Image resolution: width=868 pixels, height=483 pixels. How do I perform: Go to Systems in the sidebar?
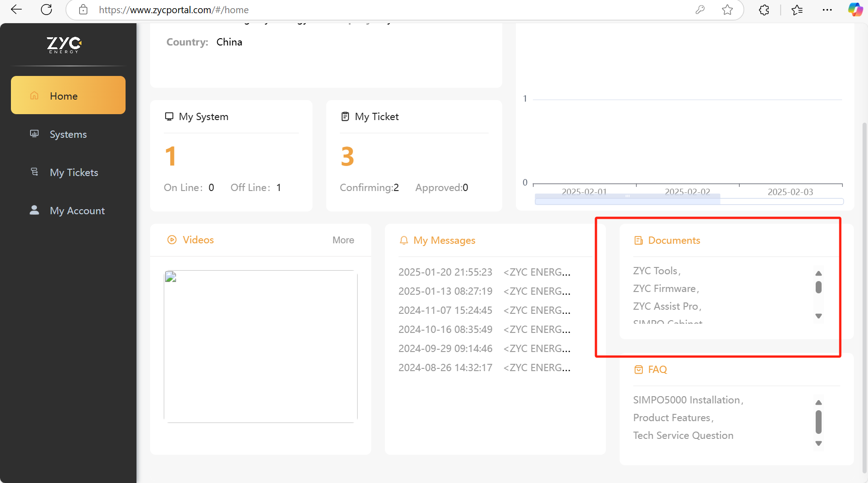point(68,134)
